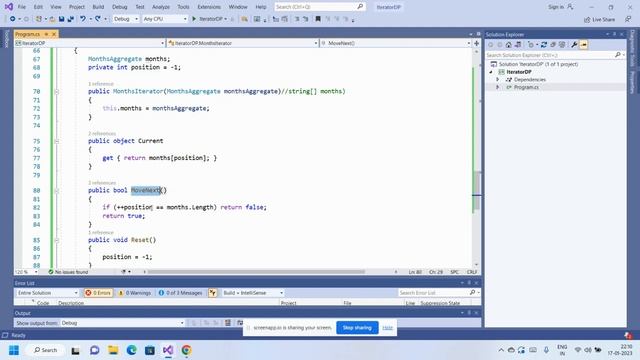Collapse the Current property at line 75
Screen dimensions: 640x360
click(57, 141)
